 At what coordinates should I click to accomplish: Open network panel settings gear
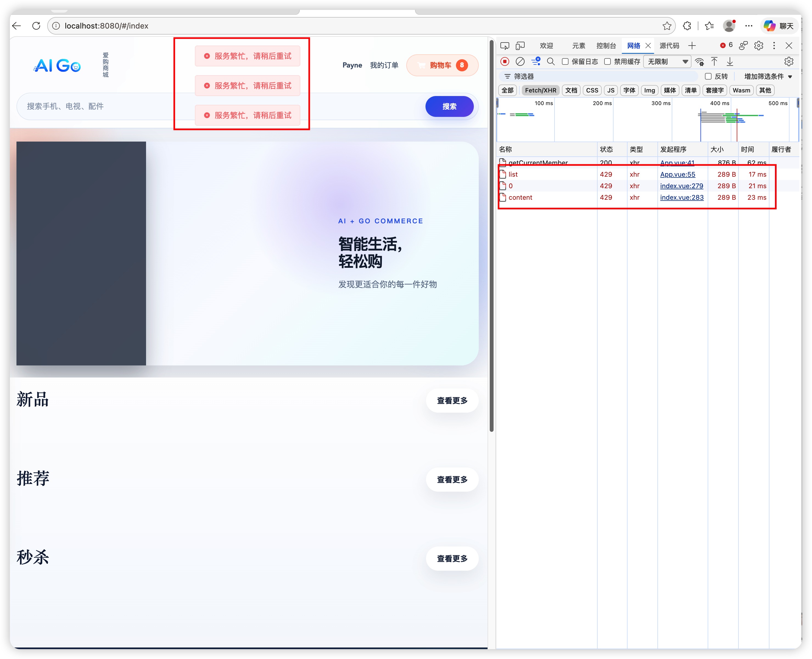[x=789, y=61]
